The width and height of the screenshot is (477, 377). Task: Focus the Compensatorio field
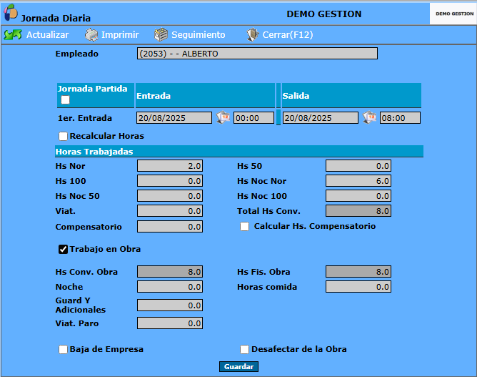[170, 227]
